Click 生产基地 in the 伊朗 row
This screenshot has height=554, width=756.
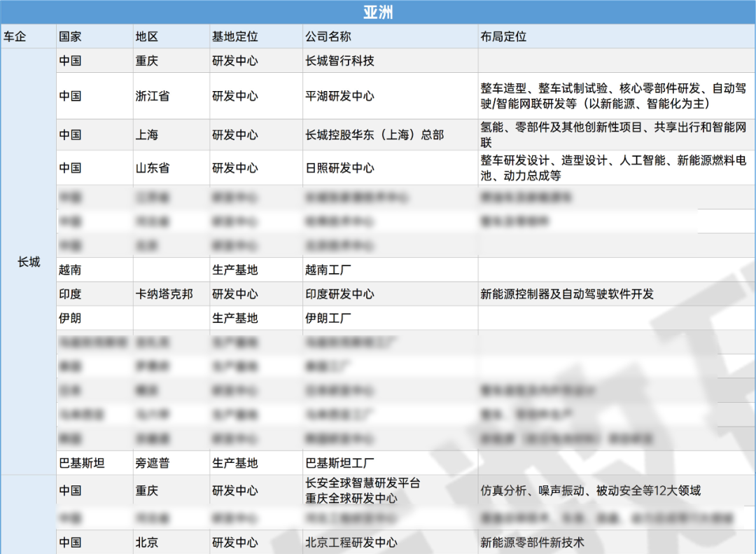pos(234,318)
